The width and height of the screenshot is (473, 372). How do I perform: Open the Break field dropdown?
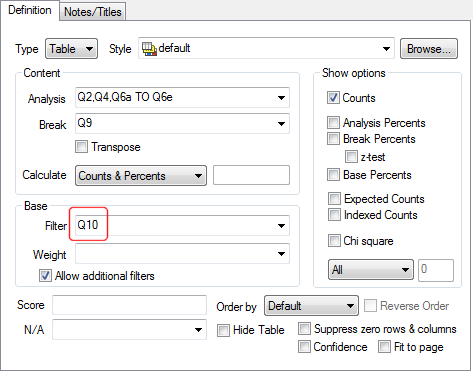pyautogui.click(x=281, y=124)
